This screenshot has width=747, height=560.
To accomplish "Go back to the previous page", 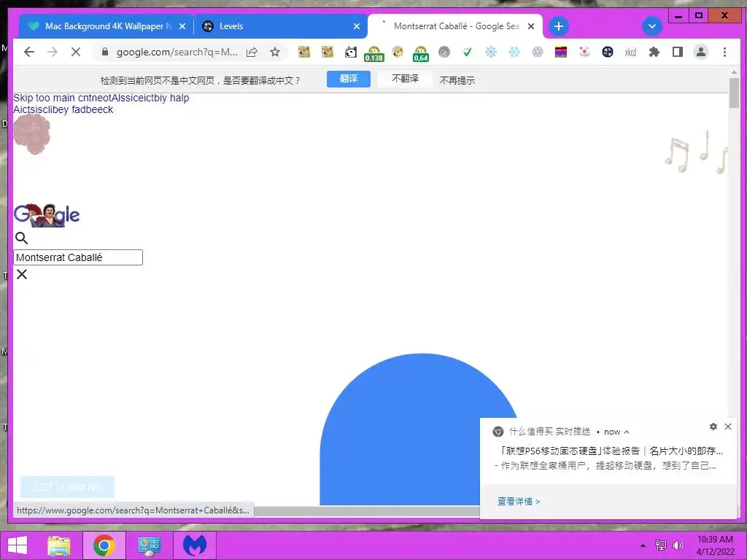I will (29, 52).
